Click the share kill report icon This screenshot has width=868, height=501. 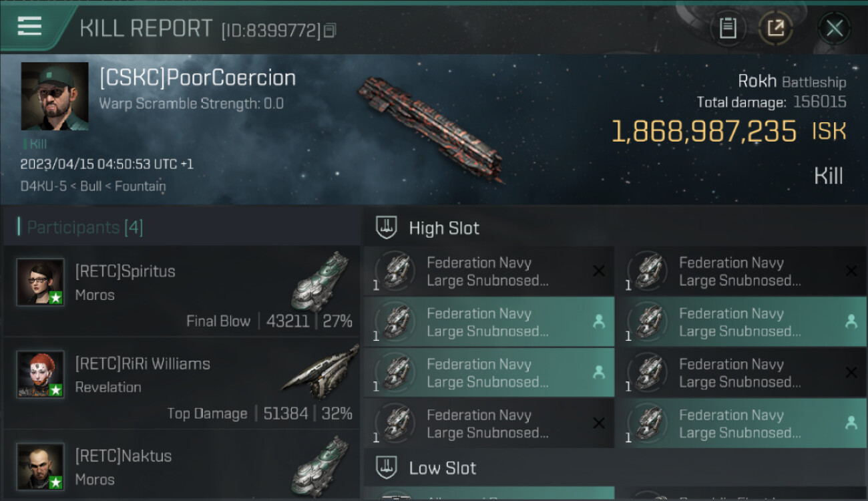(775, 28)
